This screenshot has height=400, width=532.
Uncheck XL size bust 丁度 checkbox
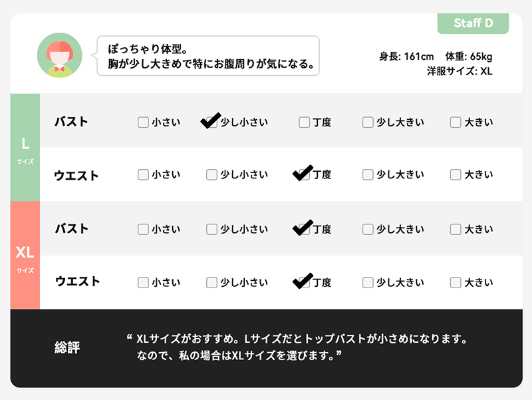click(x=304, y=229)
